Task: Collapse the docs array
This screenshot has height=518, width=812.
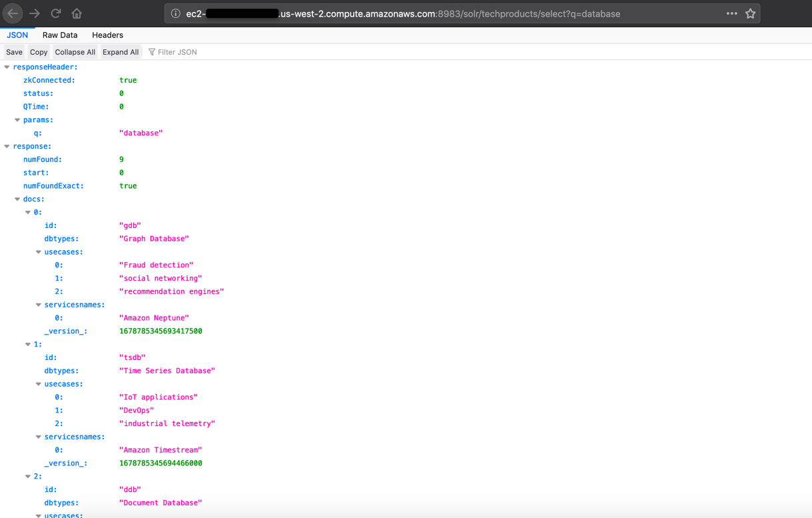Action: click(x=17, y=199)
